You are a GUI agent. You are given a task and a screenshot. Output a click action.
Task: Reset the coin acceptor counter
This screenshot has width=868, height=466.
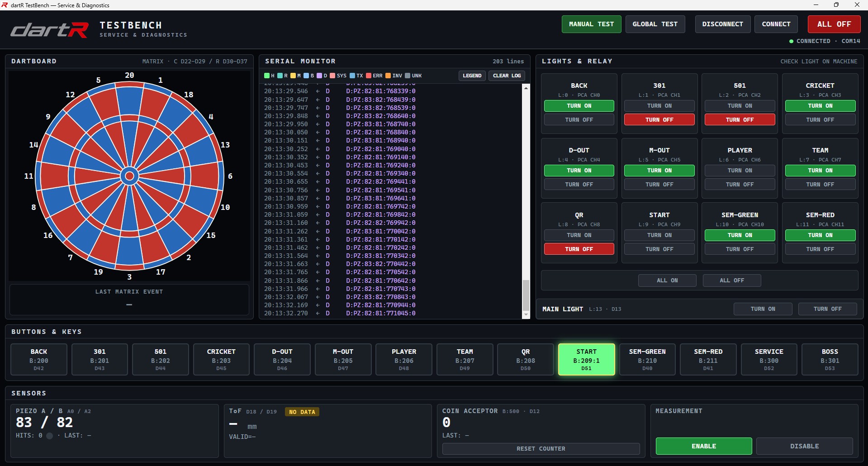(x=541, y=449)
